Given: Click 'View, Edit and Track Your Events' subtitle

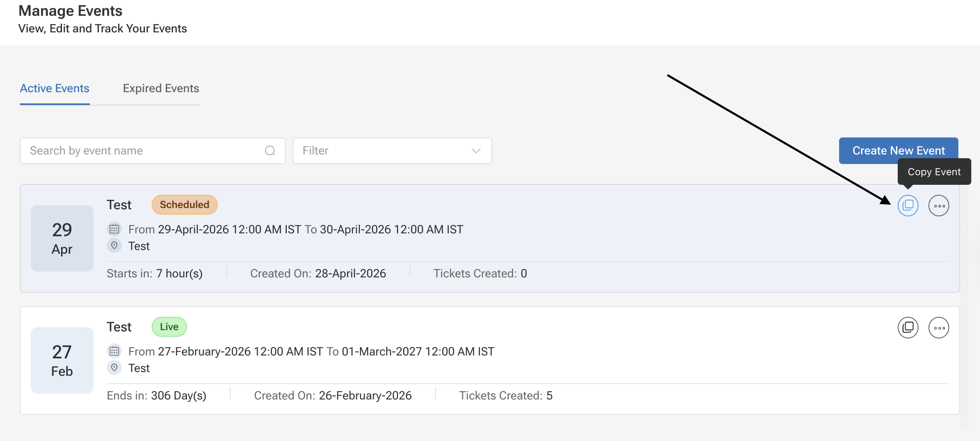Looking at the screenshot, I should [103, 28].
